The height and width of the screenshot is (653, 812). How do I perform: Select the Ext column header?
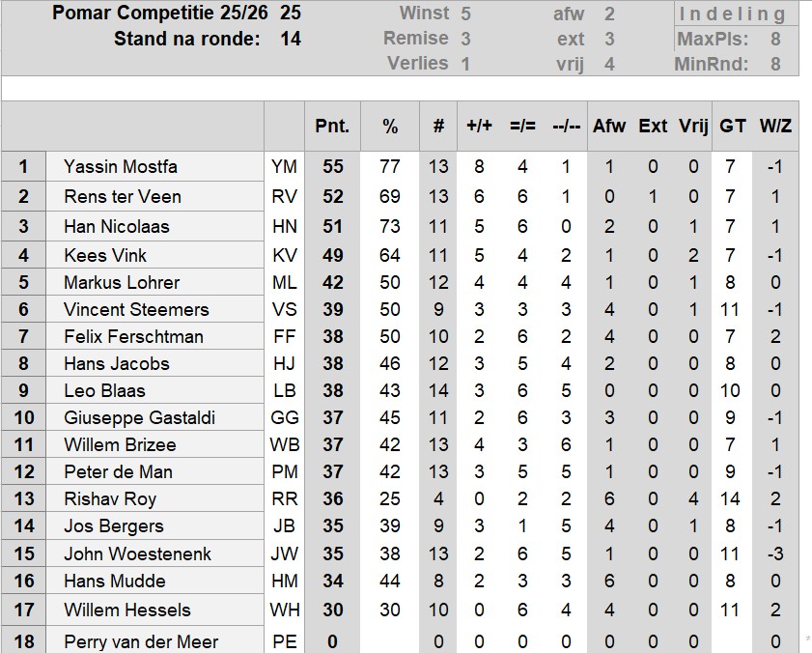pyautogui.click(x=653, y=127)
